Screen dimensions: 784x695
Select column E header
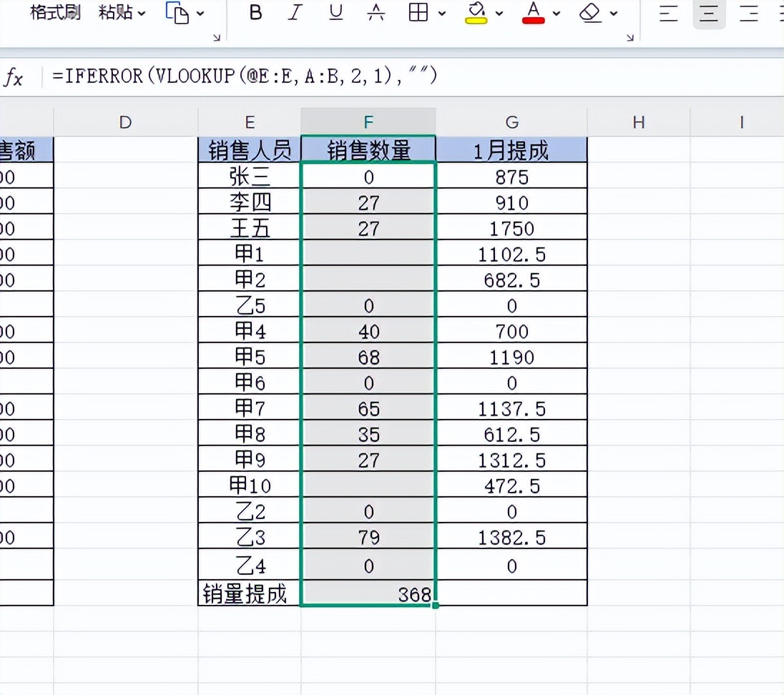pos(250,122)
